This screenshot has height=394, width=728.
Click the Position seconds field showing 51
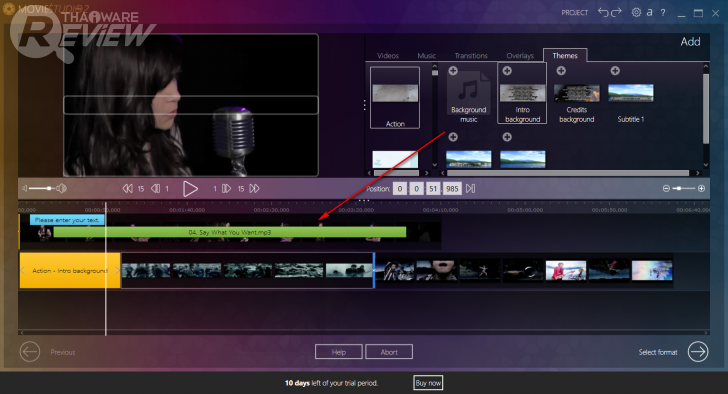point(433,188)
